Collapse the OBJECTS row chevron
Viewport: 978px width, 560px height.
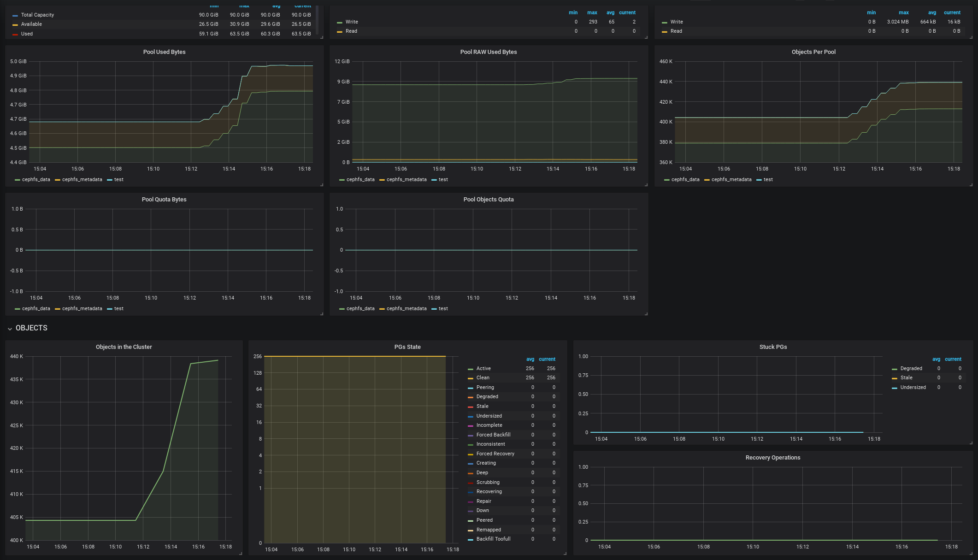coord(10,329)
